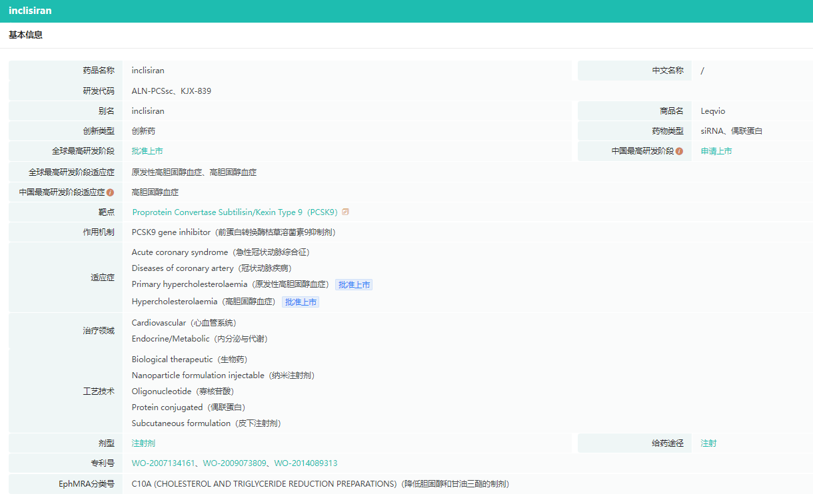Open patent WO-2007134161
Image resolution: width=813 pixels, height=504 pixels.
(163, 463)
